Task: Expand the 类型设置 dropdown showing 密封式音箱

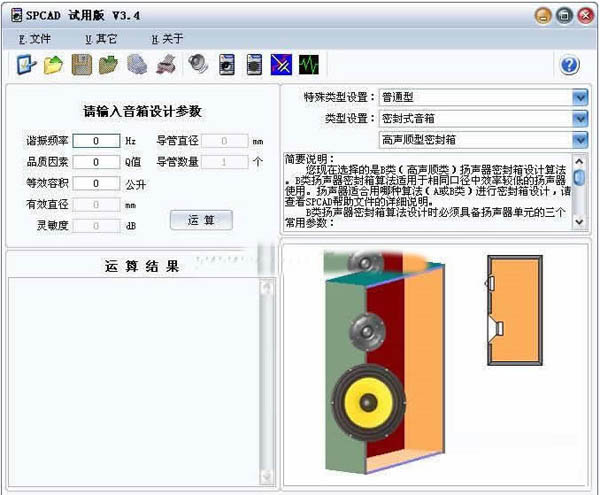Action: pos(580,118)
